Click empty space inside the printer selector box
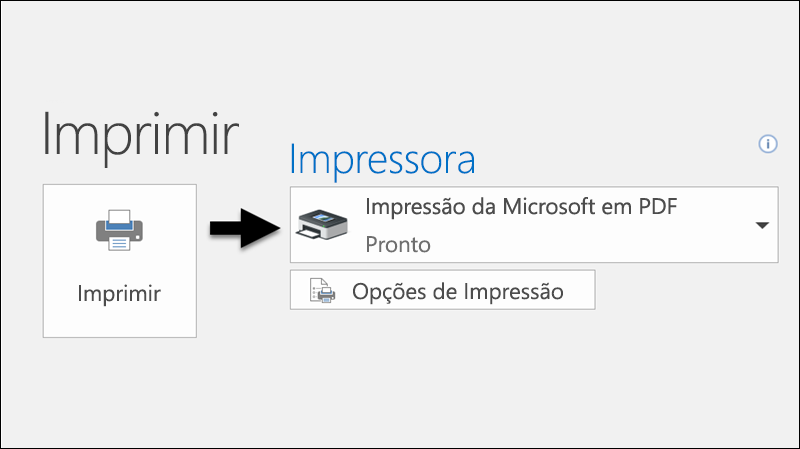This screenshot has height=449, width=800. tap(600, 243)
